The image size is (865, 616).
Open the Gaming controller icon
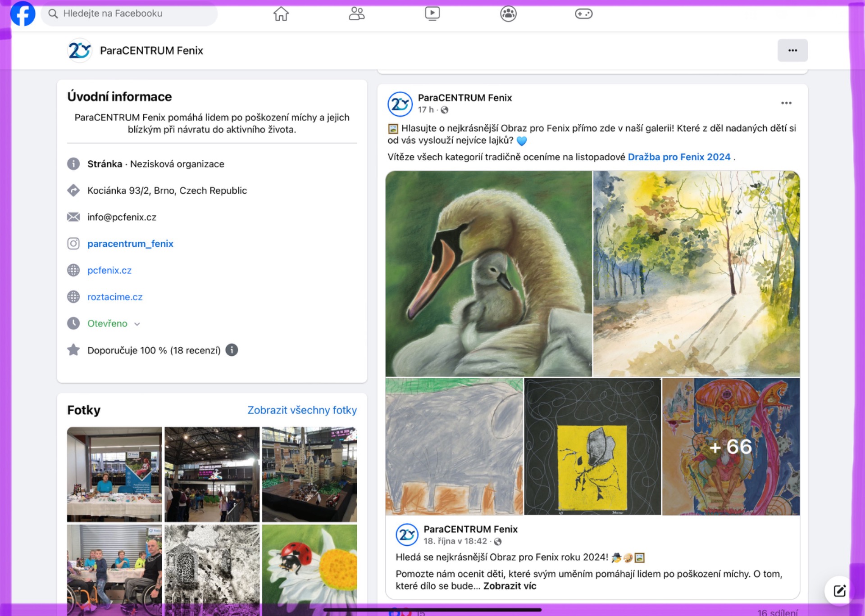click(583, 14)
